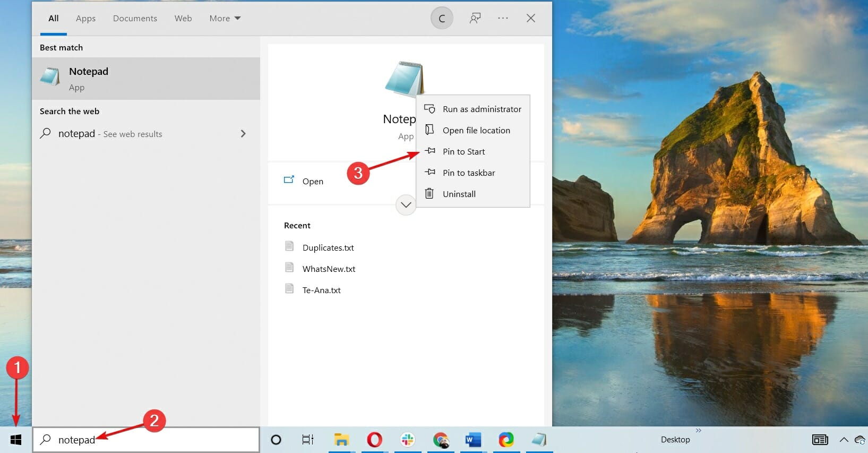Choose Open file location
The height and width of the screenshot is (453, 868).
(x=472, y=130)
